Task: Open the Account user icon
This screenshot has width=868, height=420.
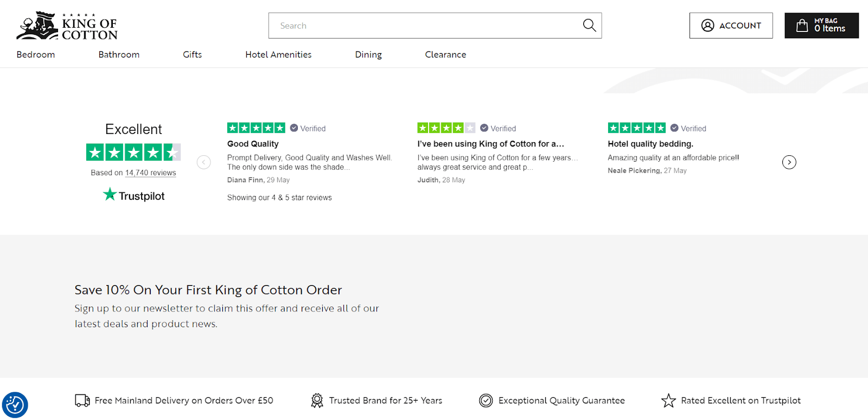Action: [707, 26]
